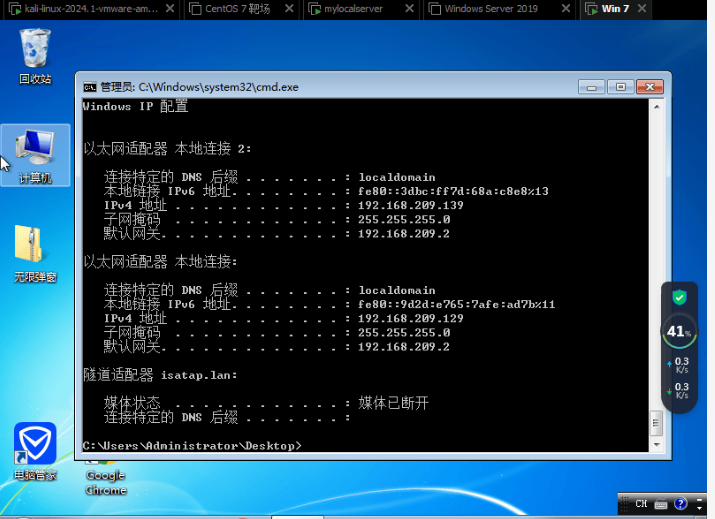Click the CH input language indicator
Viewport: 715px width, 519px height.
(641, 503)
